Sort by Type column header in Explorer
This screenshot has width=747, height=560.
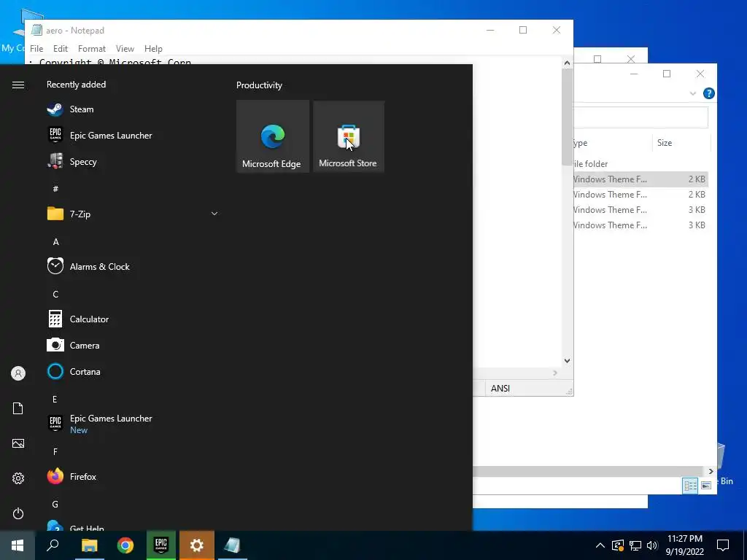click(x=613, y=143)
